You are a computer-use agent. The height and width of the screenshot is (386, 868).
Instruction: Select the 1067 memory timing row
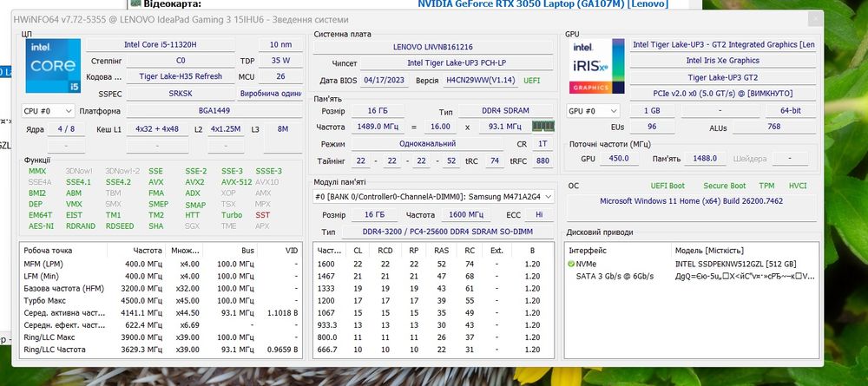[433, 313]
